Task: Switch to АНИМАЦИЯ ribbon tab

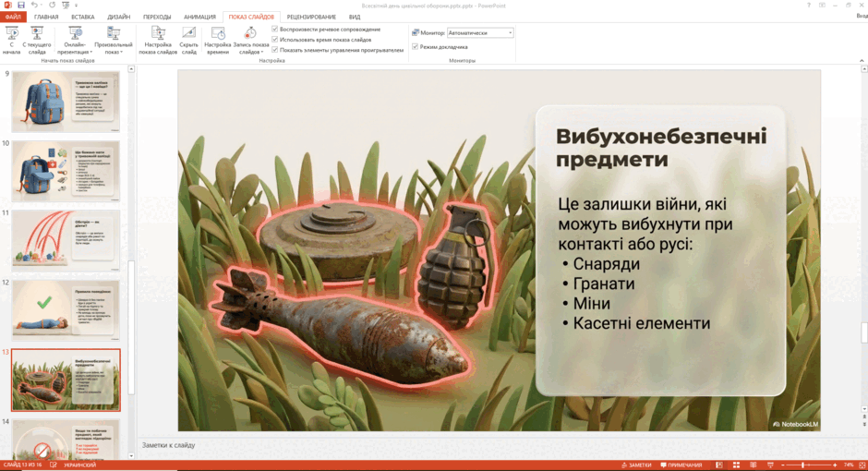Action: tap(199, 18)
